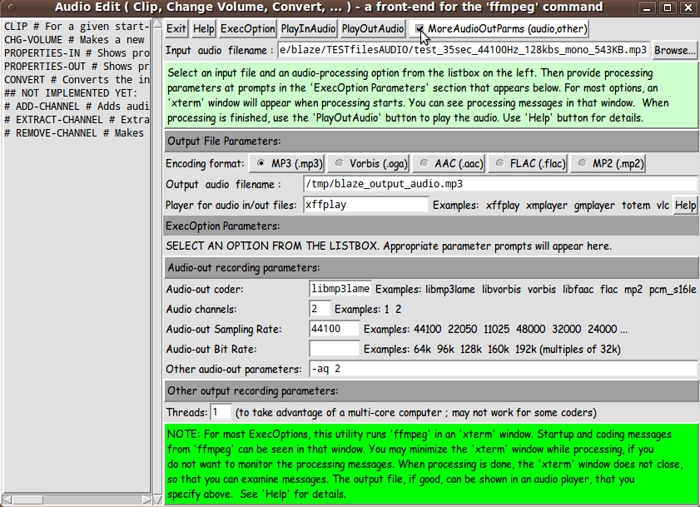Select '# EXTRACT-CHANNEL' listbox row
The image size is (700, 507).
pos(77,120)
